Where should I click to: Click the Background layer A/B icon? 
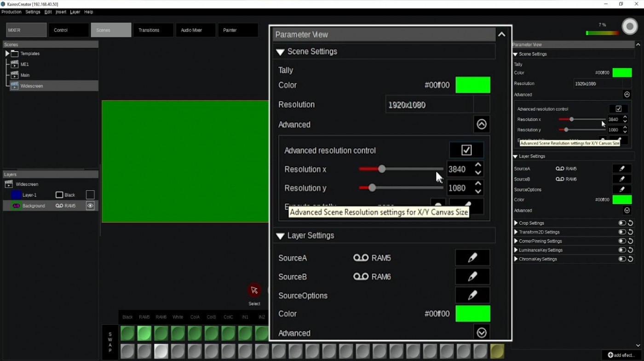point(17,206)
